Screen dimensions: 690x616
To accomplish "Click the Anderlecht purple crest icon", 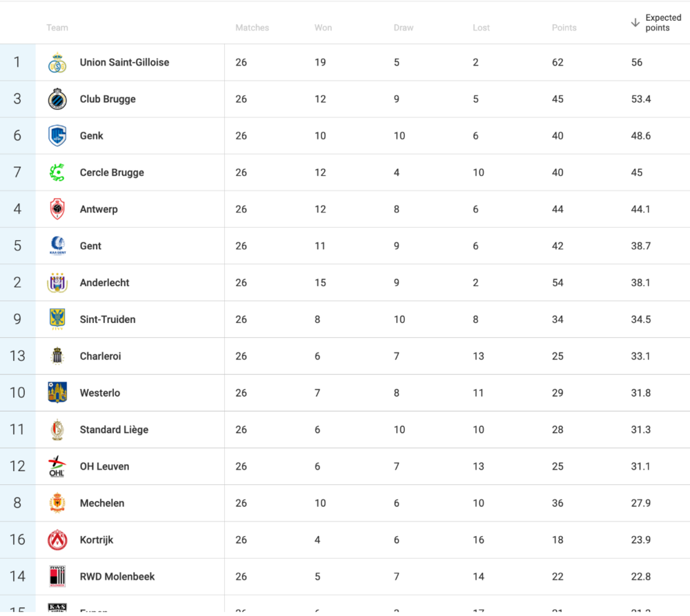I will coord(57,283).
